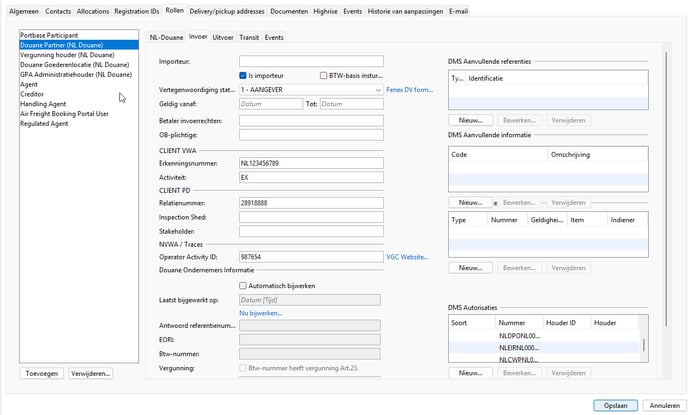The height and width of the screenshot is (415, 688).
Task: Click the Geldig vanaf date field
Action: (271, 104)
